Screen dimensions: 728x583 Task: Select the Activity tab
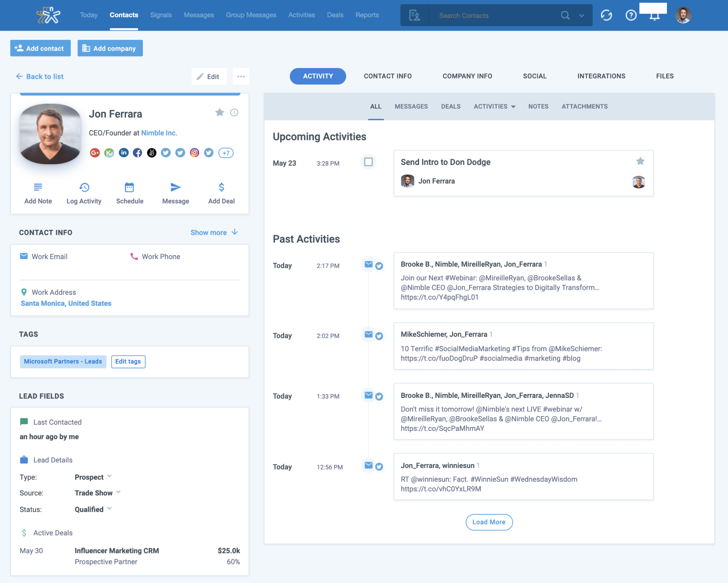[x=318, y=76]
